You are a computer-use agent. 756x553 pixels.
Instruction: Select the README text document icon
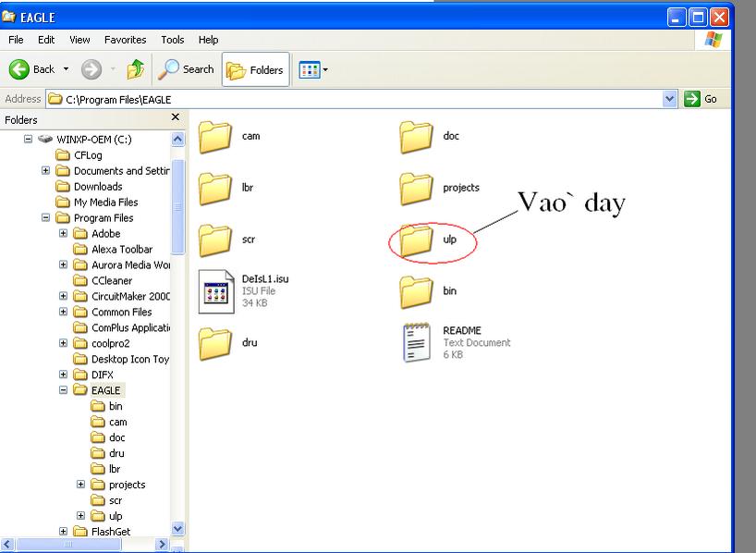(x=417, y=342)
